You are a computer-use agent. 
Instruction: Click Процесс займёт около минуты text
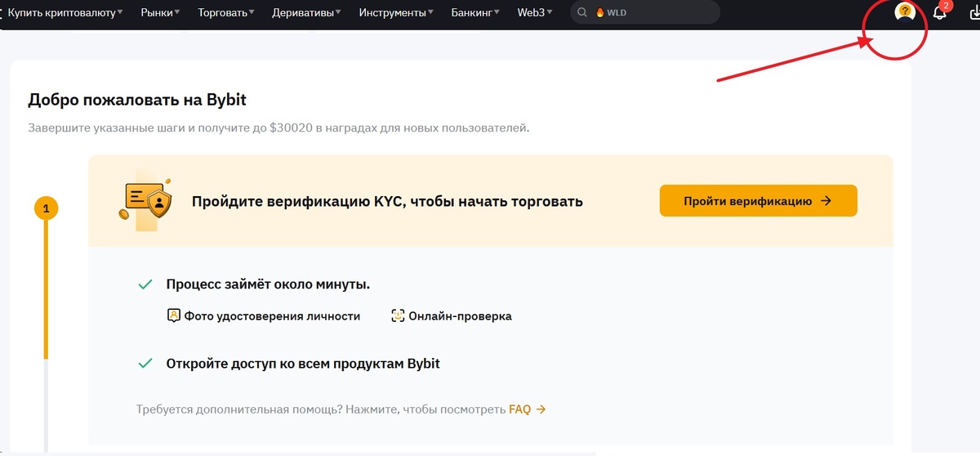pos(268,285)
